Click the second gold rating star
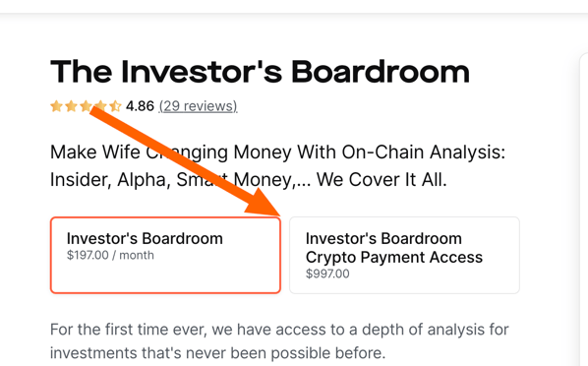 point(71,106)
